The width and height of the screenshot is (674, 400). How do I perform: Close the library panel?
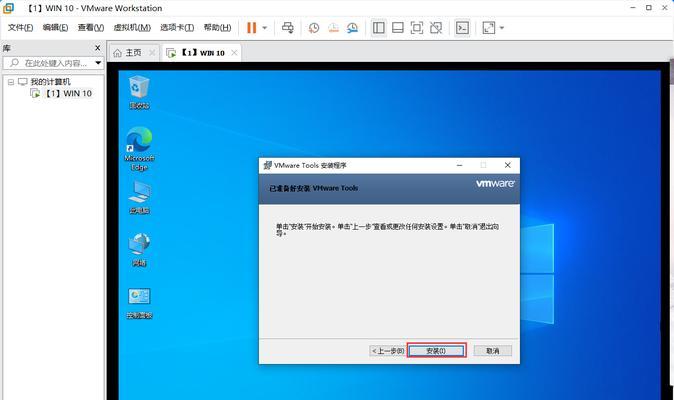pyautogui.click(x=98, y=48)
